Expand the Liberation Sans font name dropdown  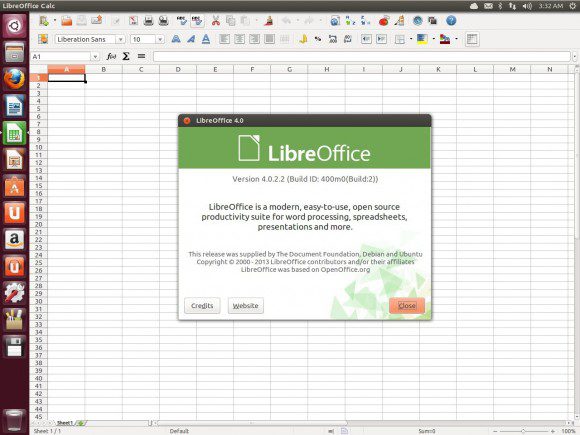click(x=120, y=39)
